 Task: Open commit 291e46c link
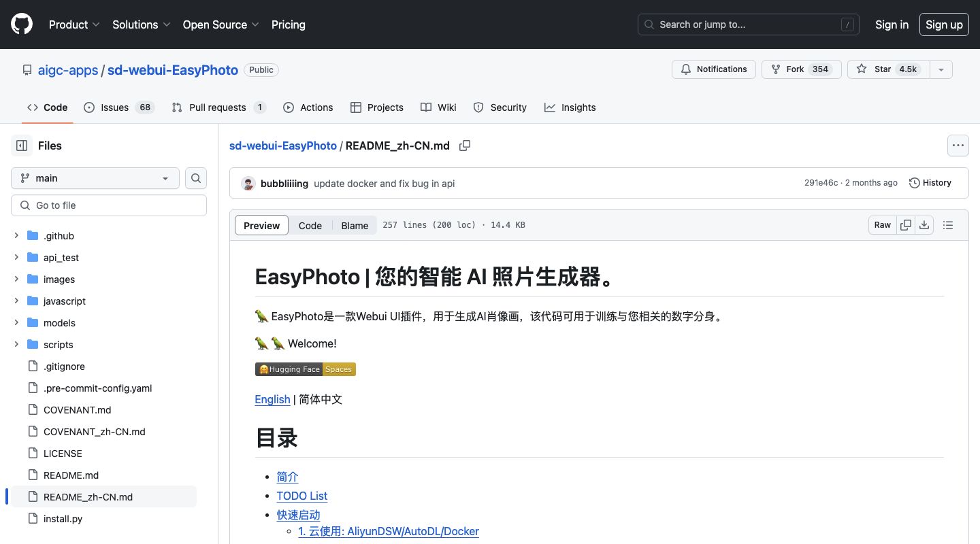(x=821, y=183)
